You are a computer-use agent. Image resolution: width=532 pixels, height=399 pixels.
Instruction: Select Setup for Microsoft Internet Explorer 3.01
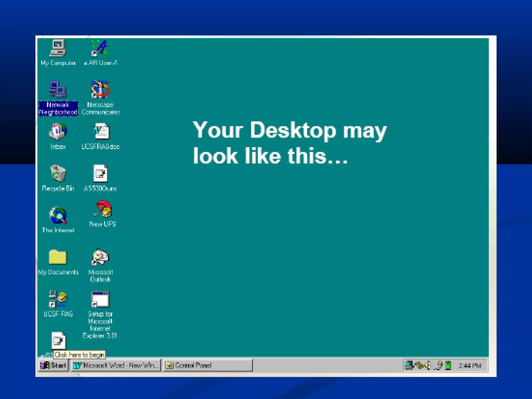point(100,299)
